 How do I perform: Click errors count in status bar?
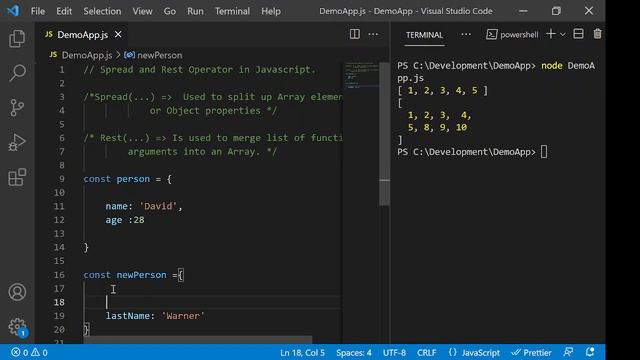[20, 352]
